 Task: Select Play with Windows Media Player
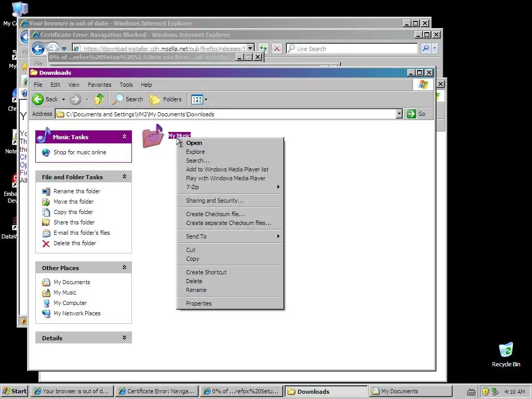pyautogui.click(x=230, y=178)
